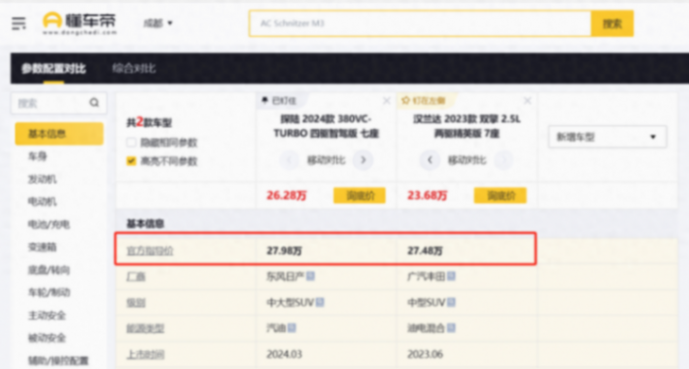The width and height of the screenshot is (689, 369).
Task: Click info icon next to 东风日产
Action: (x=310, y=276)
